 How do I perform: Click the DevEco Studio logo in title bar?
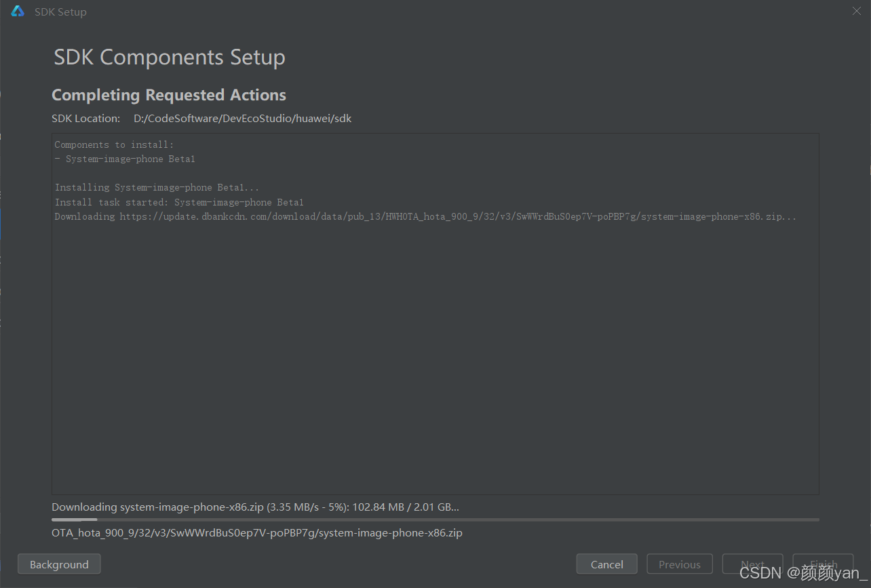(x=18, y=12)
